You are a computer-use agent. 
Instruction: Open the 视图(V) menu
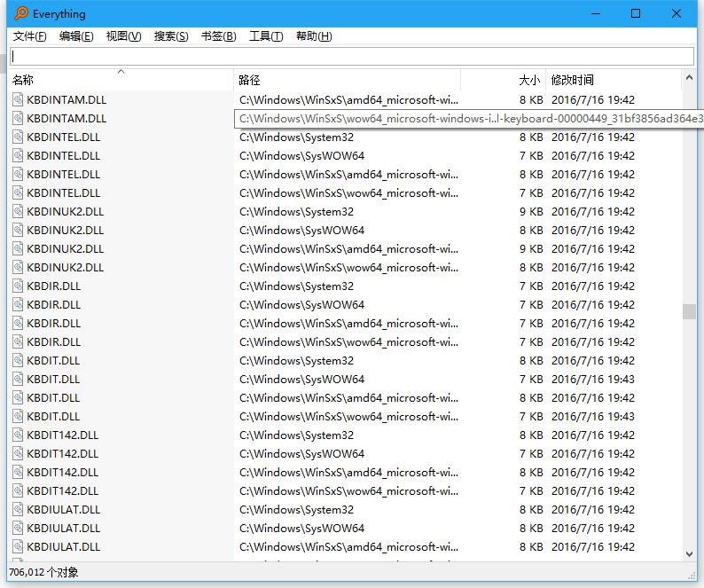pyautogui.click(x=123, y=36)
